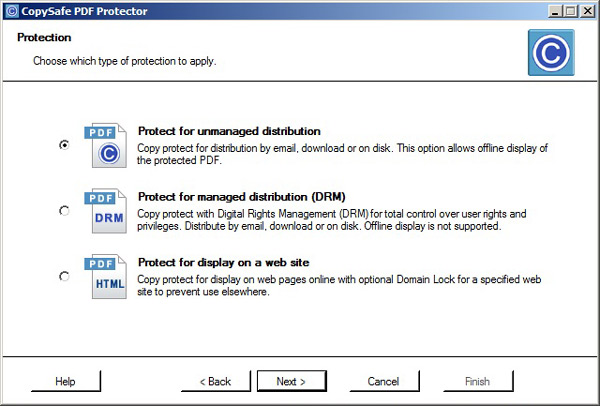
Task: Click description starting 'Copy protect with Digital Rights Management'
Action: click(332, 220)
